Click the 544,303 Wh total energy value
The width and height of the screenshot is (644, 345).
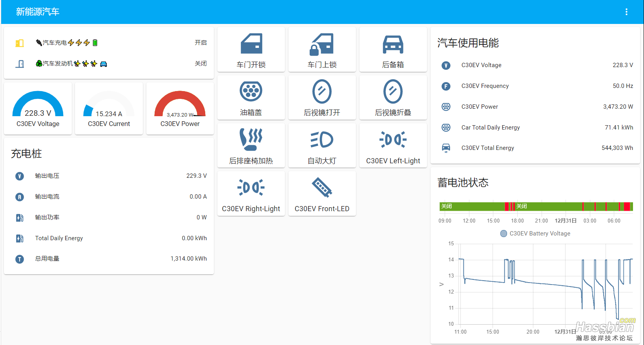point(617,148)
